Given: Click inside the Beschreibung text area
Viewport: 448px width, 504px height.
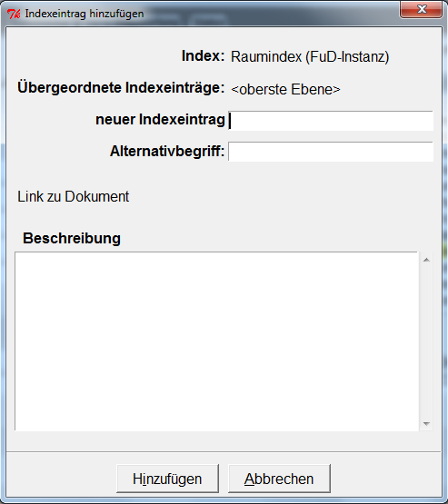Looking at the screenshot, I should click(x=216, y=341).
